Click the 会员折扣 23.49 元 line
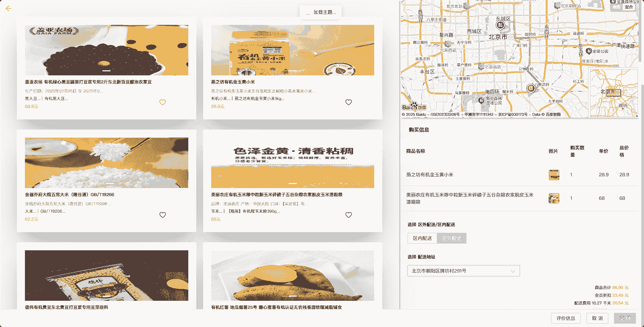644x327 pixels. click(611, 295)
